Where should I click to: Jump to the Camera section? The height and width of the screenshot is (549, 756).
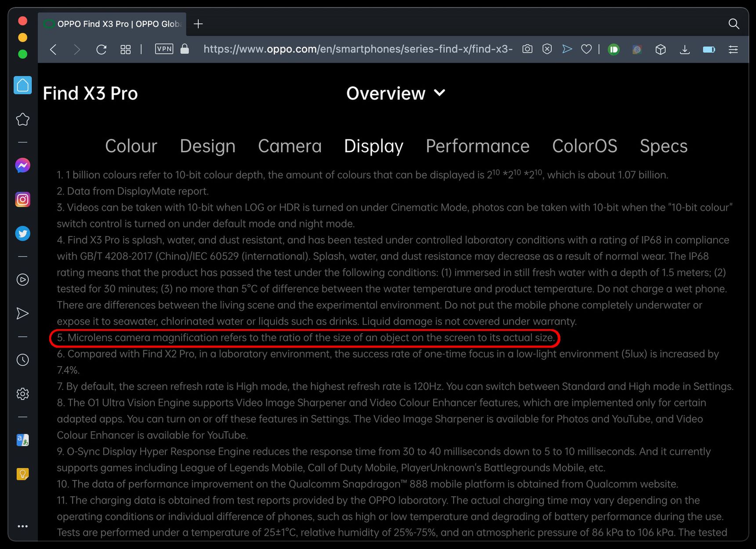[x=290, y=146]
